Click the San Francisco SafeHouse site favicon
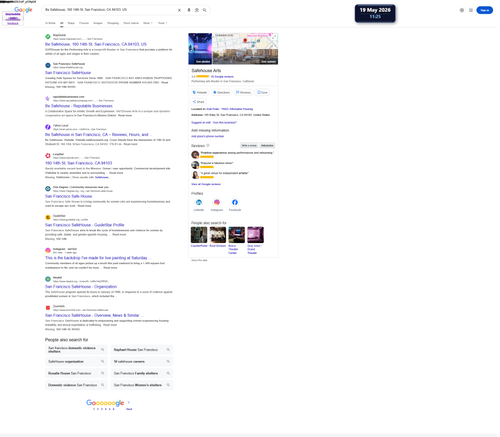 coord(48,65)
